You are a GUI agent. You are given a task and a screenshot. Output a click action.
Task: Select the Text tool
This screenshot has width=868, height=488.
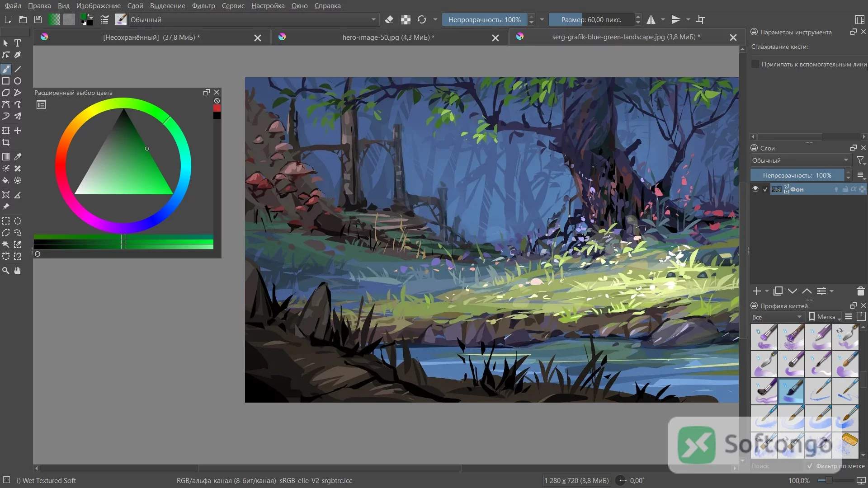(18, 43)
